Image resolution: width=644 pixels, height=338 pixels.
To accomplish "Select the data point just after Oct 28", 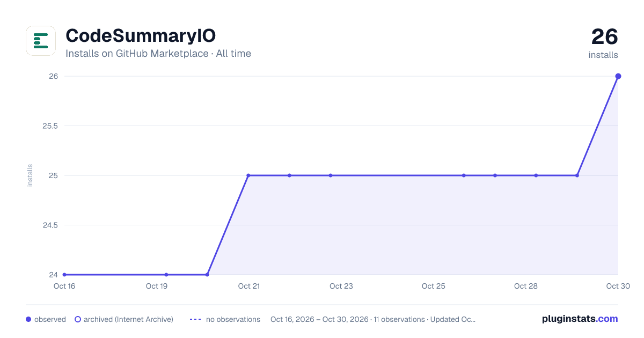I will coord(536,175).
